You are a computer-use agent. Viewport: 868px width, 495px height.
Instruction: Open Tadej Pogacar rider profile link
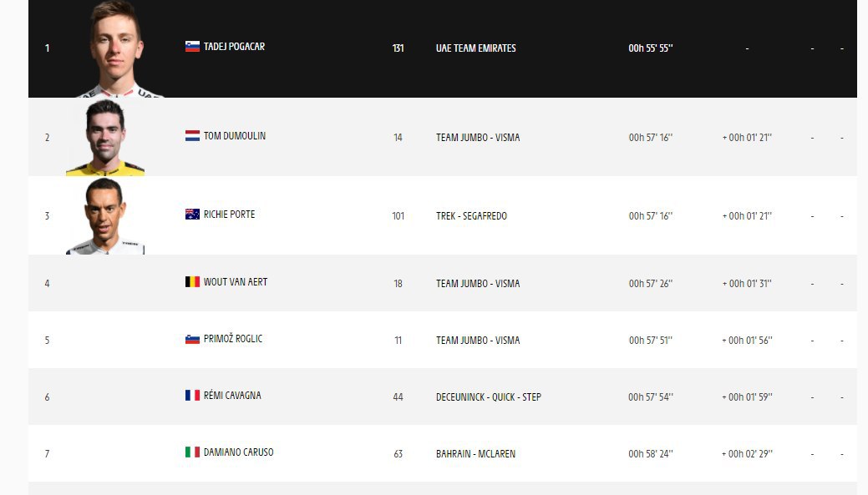(234, 47)
